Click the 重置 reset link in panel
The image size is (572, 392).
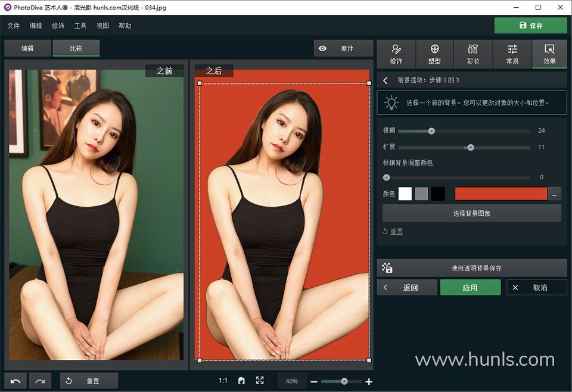coord(397,232)
